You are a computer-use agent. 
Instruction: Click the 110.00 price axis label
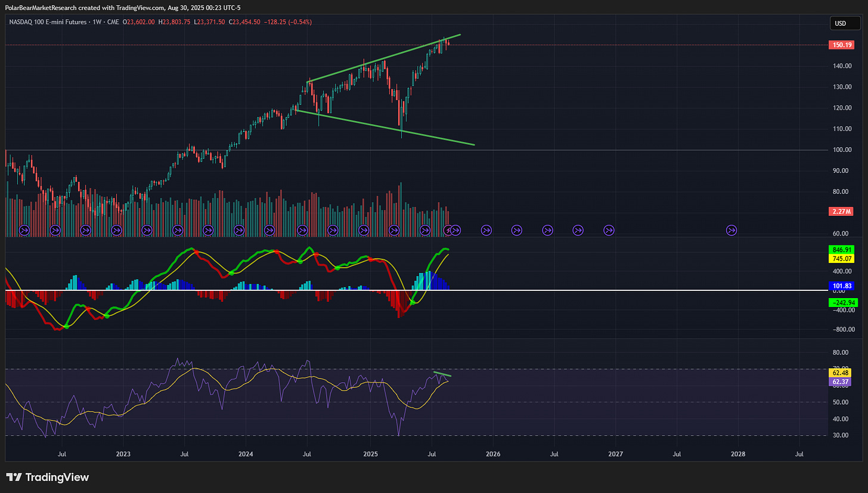coord(843,129)
